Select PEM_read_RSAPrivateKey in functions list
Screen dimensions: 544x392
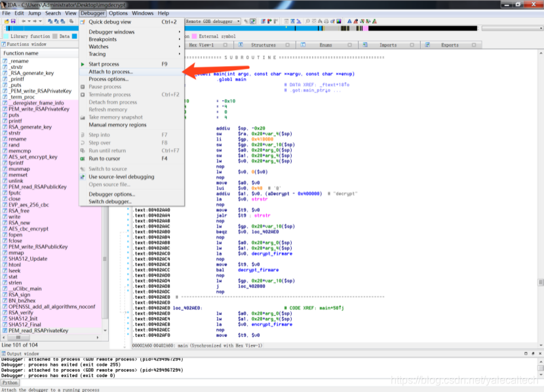point(38,331)
